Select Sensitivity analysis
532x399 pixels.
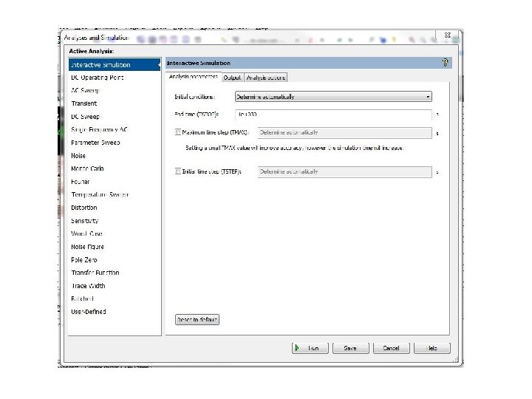115,221
